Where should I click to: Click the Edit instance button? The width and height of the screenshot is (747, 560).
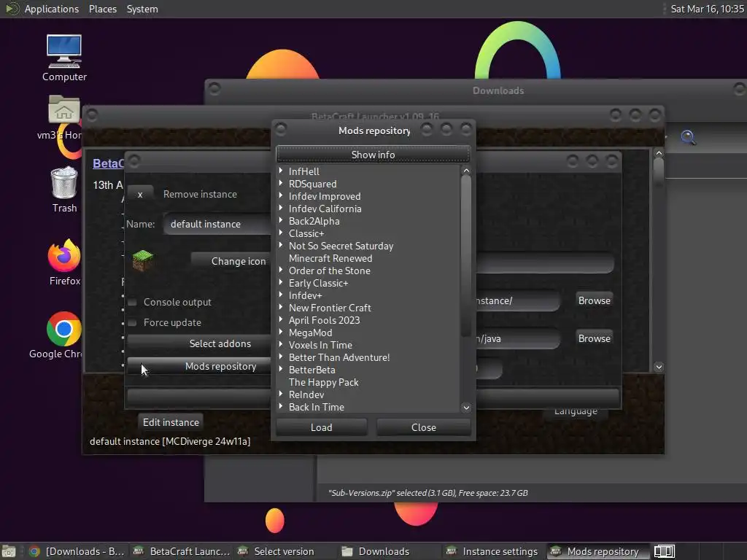coord(171,422)
